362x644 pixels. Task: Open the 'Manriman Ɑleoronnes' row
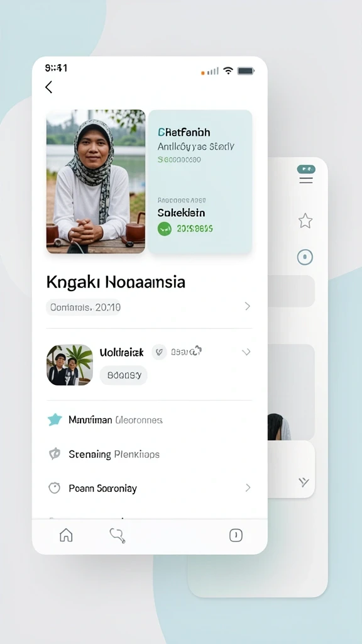tap(149, 419)
